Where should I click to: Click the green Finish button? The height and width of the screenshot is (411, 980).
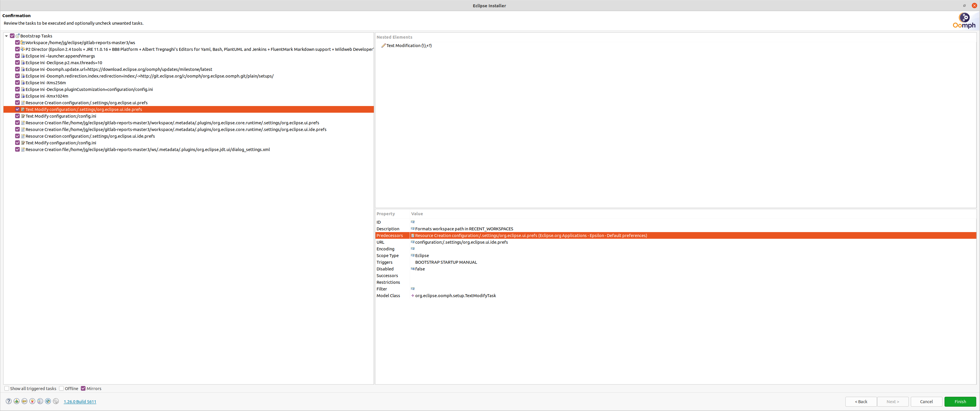[x=960, y=401]
